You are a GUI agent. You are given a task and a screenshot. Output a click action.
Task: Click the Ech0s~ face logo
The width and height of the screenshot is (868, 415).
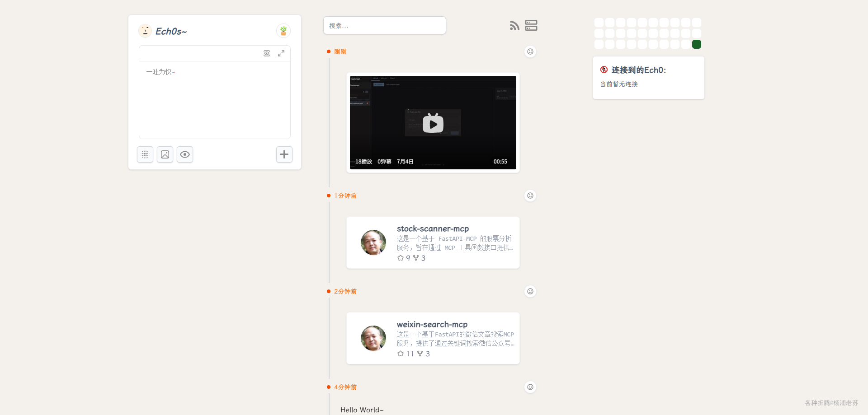(145, 31)
